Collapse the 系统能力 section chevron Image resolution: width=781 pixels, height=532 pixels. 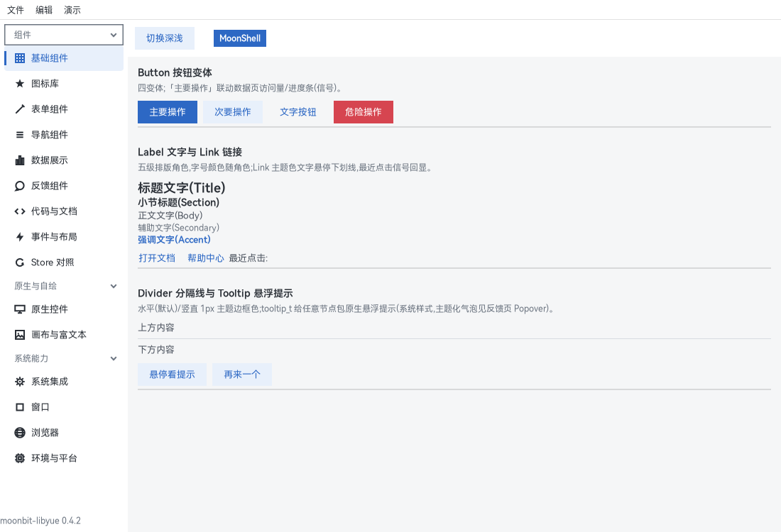(114, 358)
